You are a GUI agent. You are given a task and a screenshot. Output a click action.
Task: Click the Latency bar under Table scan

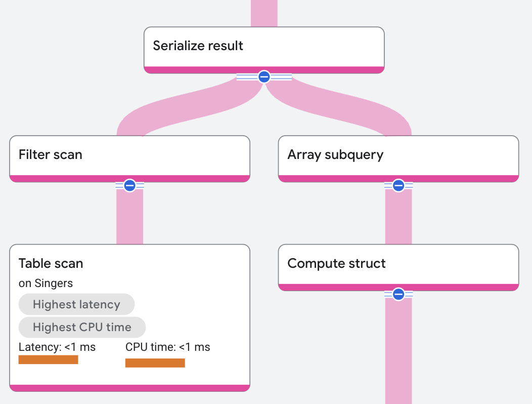(48, 359)
